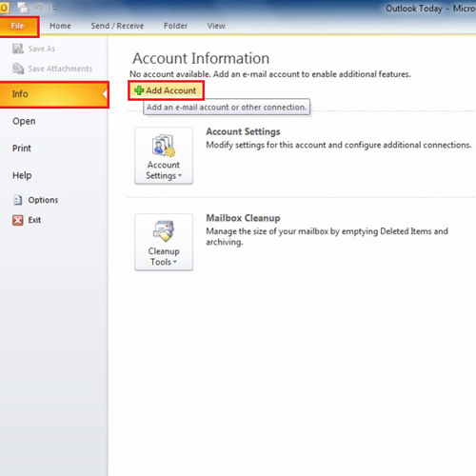Viewport: 476px width, 476px height.
Task: Open the Send / Receive tab
Action: (x=117, y=26)
